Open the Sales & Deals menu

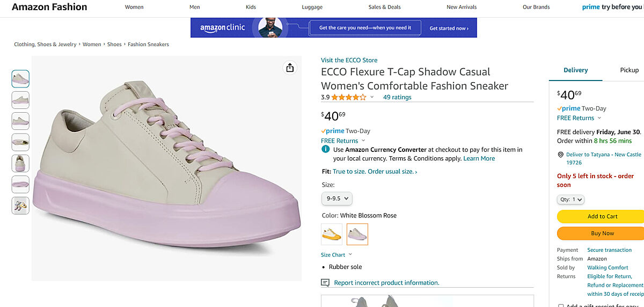click(x=384, y=7)
